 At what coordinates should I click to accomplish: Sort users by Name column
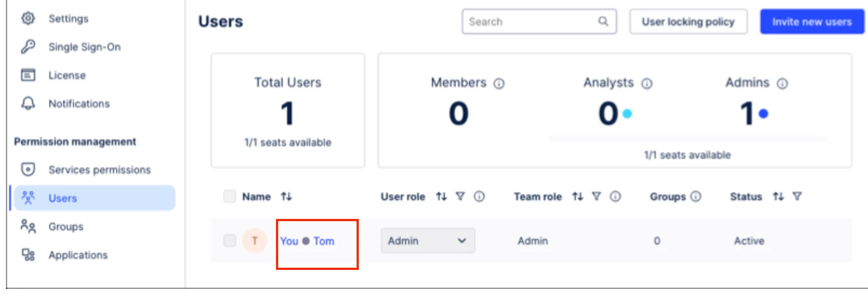286,196
